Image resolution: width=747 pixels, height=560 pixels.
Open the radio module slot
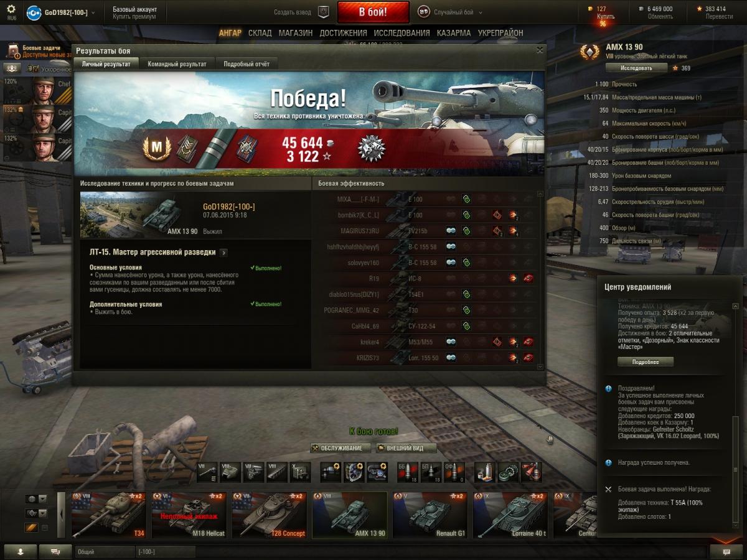[x=300, y=472]
